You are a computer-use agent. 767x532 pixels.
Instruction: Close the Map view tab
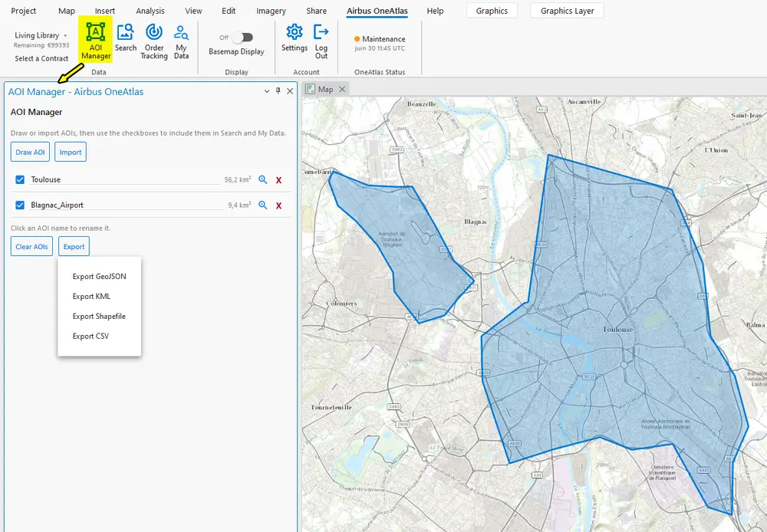coord(342,89)
